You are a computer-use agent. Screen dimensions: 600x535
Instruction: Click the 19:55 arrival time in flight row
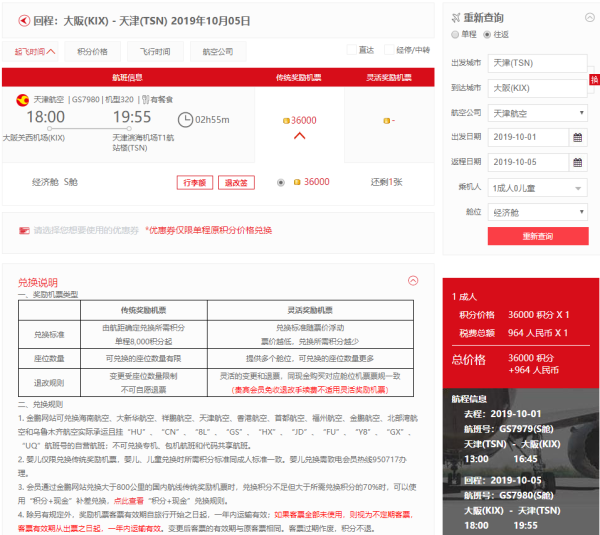coord(132,117)
